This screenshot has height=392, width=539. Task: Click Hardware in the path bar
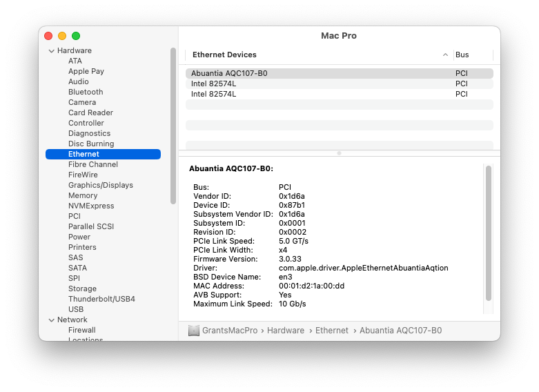pos(285,331)
